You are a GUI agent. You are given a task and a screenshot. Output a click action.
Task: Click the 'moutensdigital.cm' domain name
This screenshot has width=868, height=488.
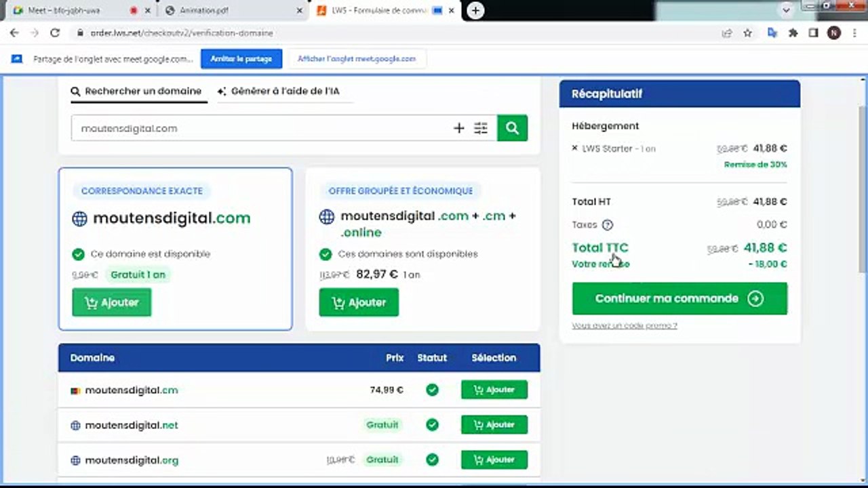coord(132,390)
